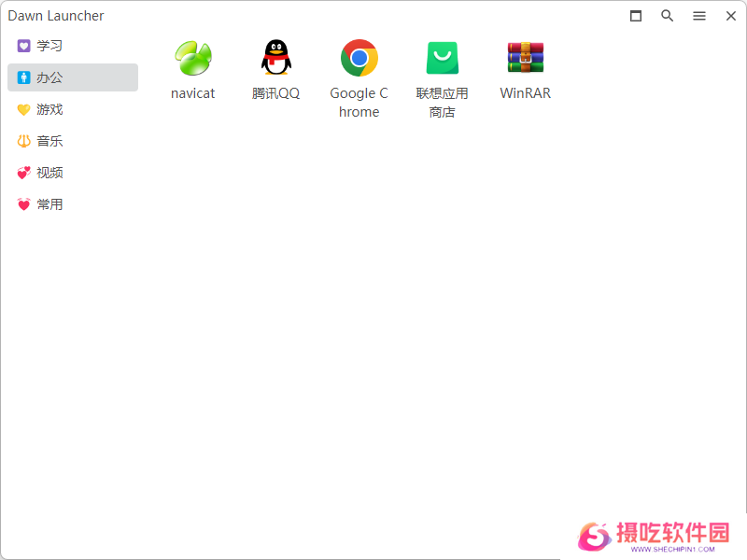Switch to the 常用 category
This screenshot has height=560, width=747.
(x=73, y=204)
